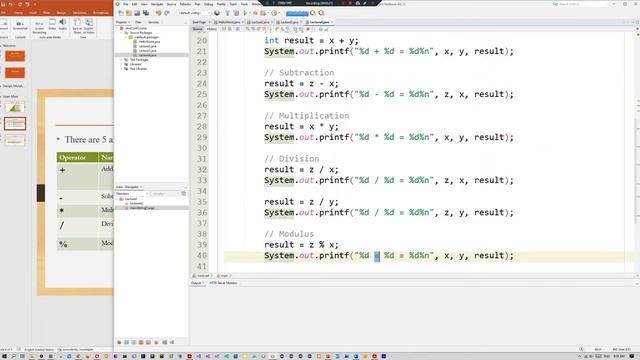This screenshot has width=640, height=360.
Task: Collapse Source Packages tree node
Action: [x=122, y=33]
